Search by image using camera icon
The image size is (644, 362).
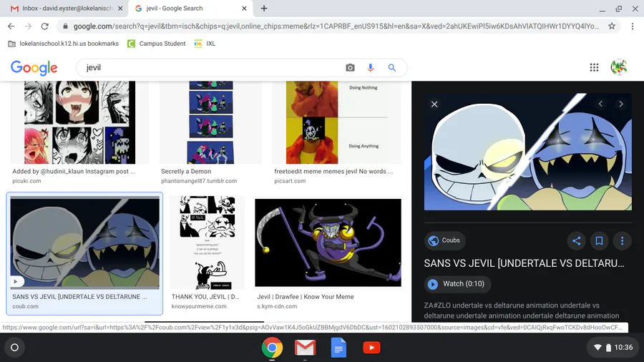[x=350, y=68]
